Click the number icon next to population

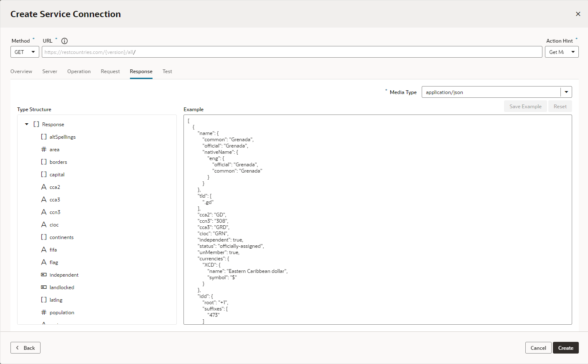(44, 313)
